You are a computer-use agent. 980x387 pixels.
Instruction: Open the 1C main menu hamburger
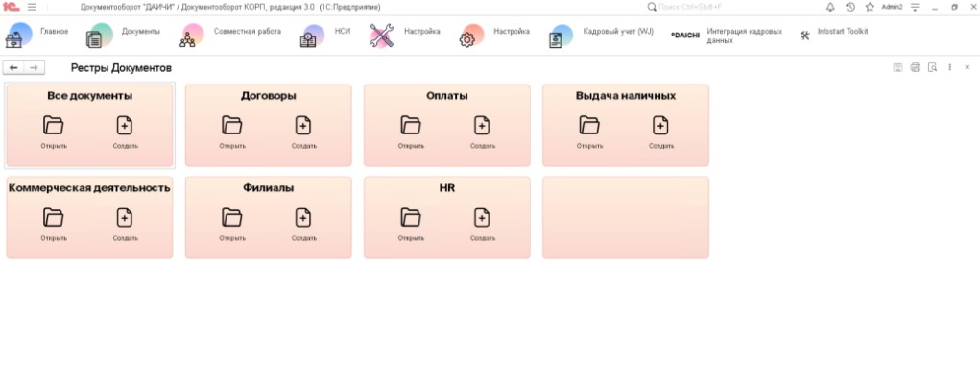[x=32, y=7]
